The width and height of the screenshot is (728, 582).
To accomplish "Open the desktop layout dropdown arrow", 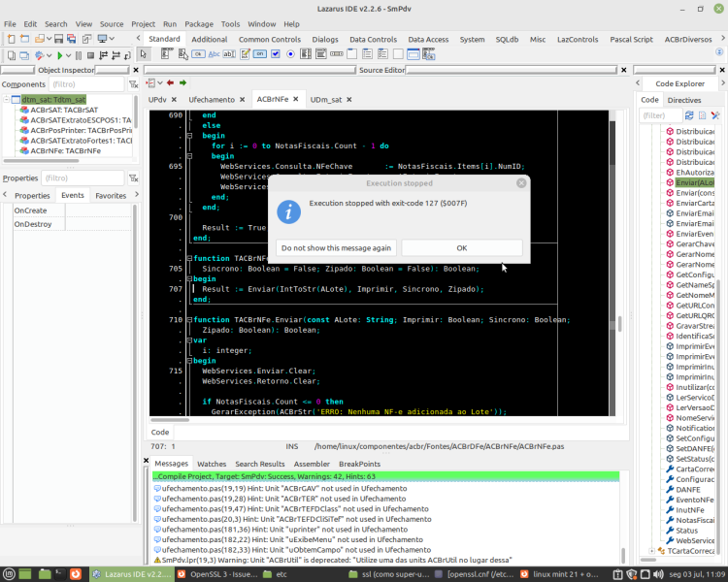I will 112,39.
